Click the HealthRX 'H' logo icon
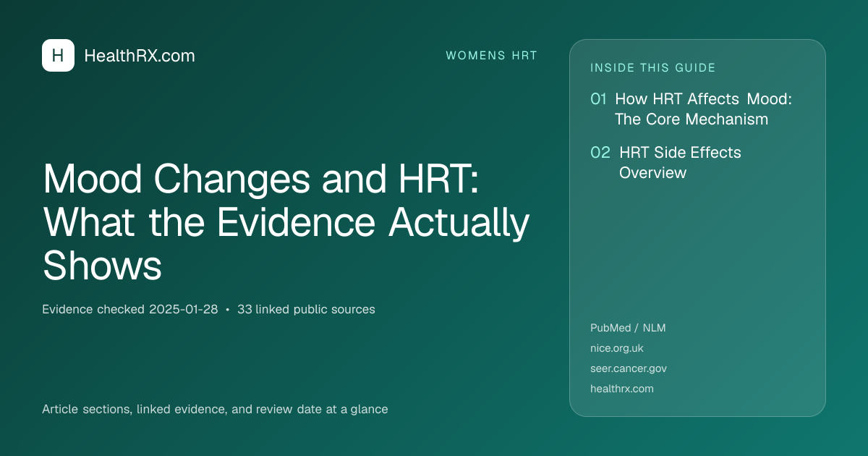The height and width of the screenshot is (456, 868). (x=58, y=56)
